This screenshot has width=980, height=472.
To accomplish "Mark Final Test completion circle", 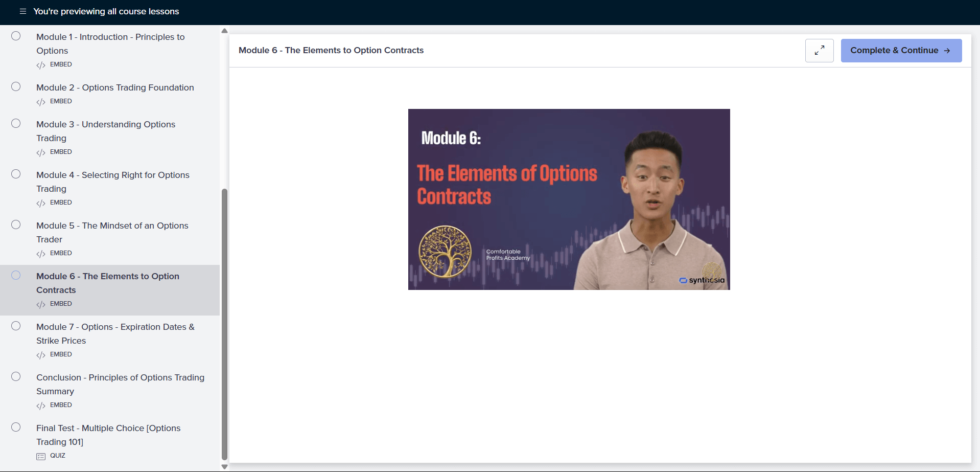I will coord(16,427).
